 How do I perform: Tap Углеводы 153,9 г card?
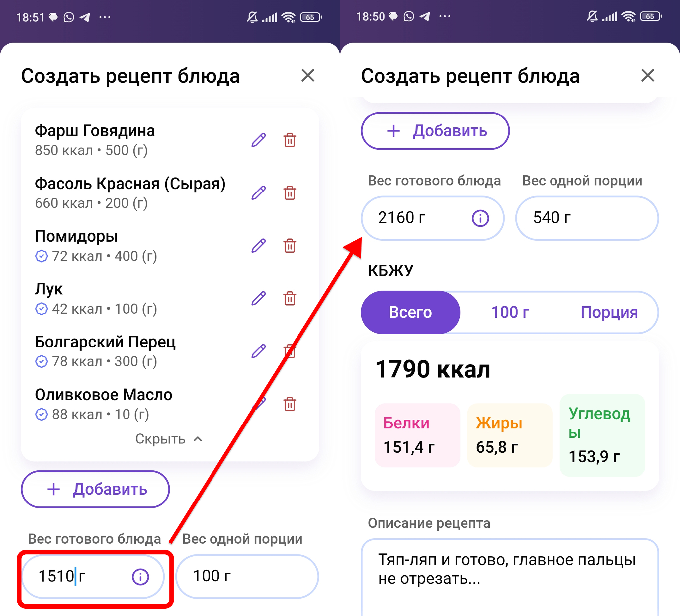(602, 435)
